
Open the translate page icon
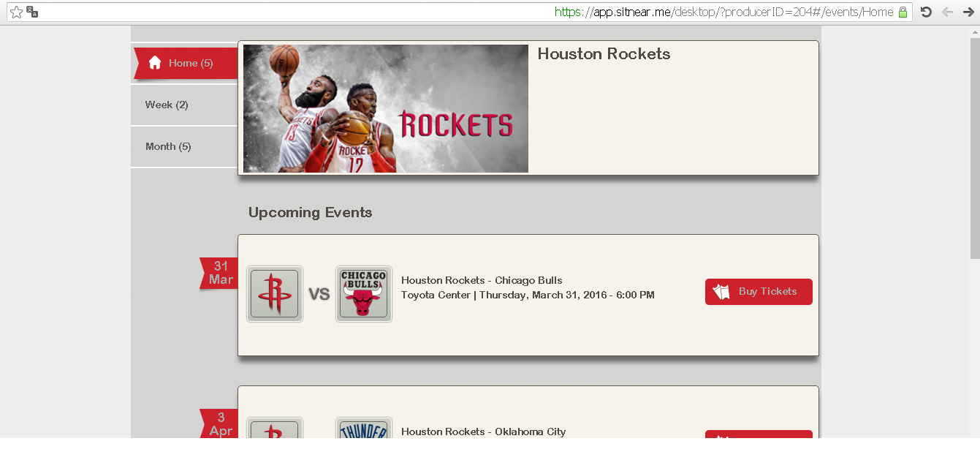tap(32, 12)
